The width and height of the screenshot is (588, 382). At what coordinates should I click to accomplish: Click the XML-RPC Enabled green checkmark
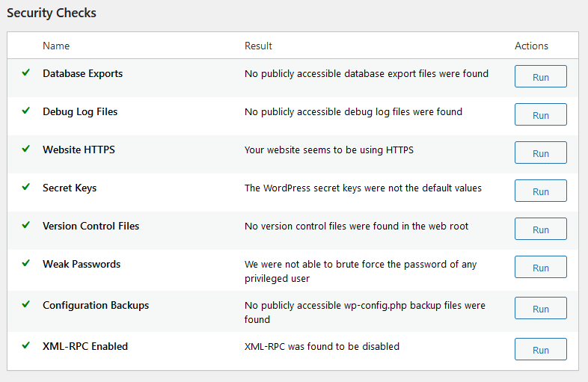click(x=25, y=346)
